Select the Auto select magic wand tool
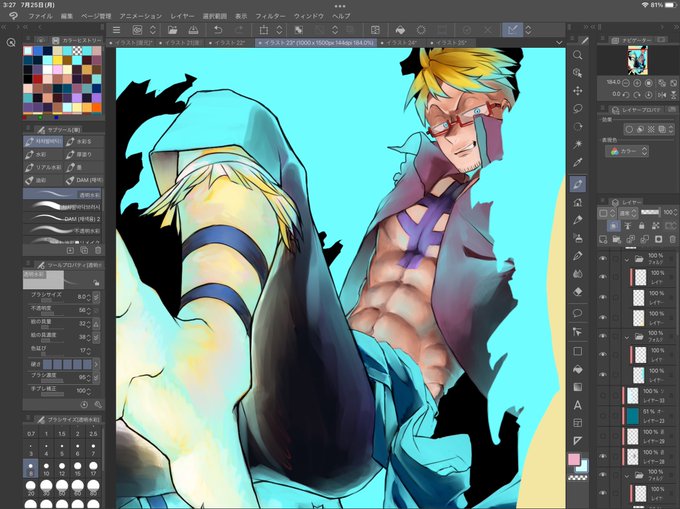 [577, 144]
